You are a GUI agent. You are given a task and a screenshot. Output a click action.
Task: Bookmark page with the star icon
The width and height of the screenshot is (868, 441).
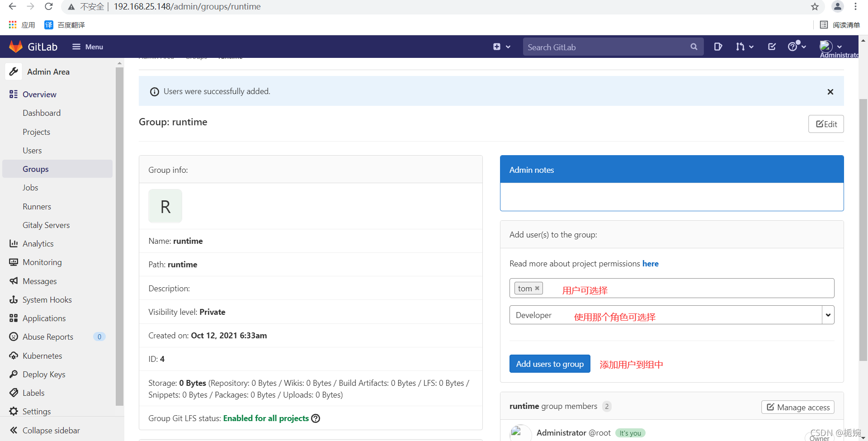click(815, 6)
